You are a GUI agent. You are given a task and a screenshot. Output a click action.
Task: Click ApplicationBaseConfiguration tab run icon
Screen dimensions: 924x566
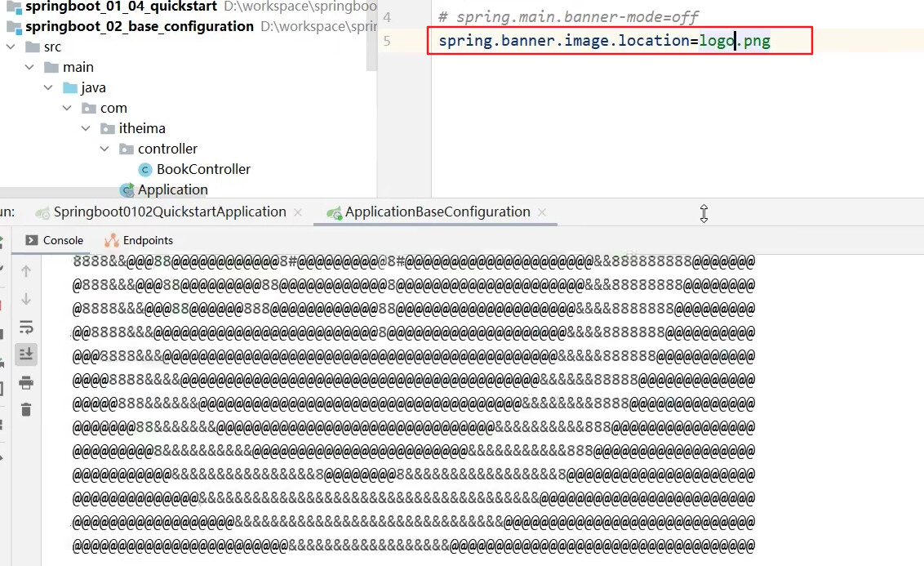coord(334,213)
